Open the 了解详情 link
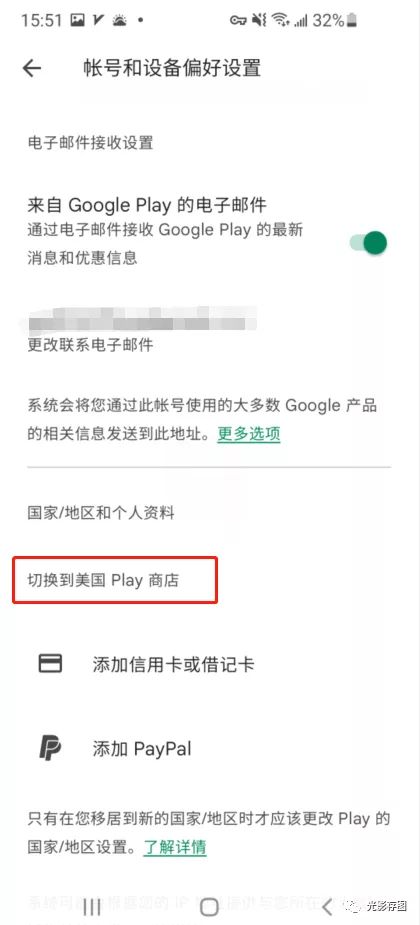Image resolution: width=420 pixels, height=925 pixels. (x=175, y=848)
